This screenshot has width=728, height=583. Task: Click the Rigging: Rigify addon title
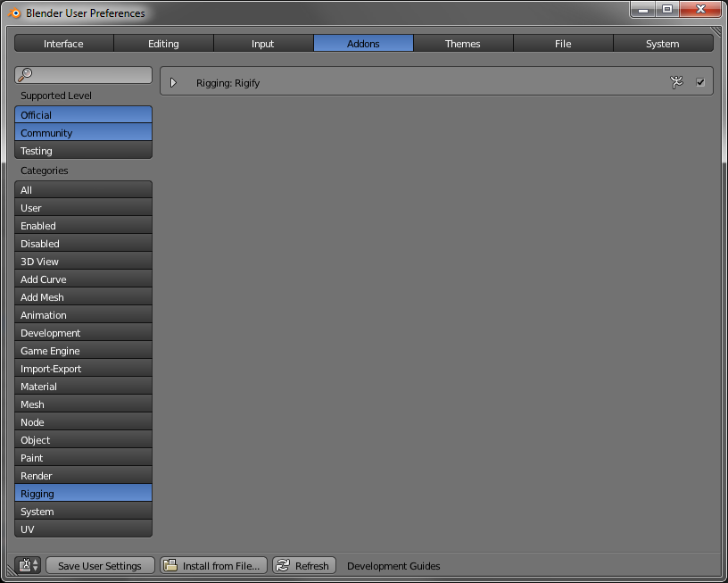click(227, 83)
